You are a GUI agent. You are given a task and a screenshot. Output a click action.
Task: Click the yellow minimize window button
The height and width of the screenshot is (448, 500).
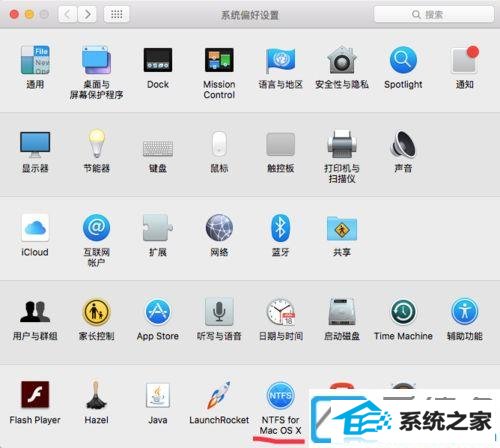click(29, 14)
